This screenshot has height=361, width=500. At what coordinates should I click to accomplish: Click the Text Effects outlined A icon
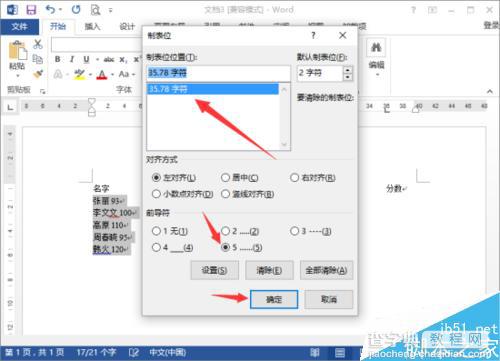tap(58, 74)
